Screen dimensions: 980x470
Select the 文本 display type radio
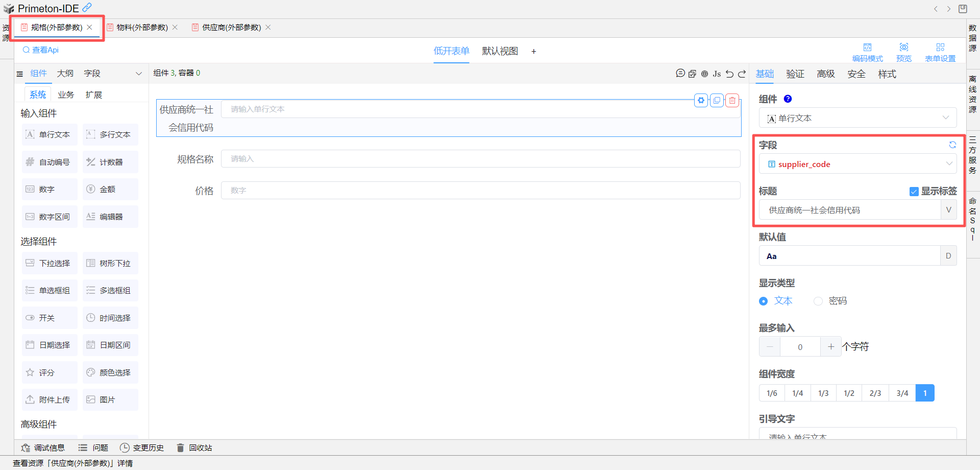(763, 301)
